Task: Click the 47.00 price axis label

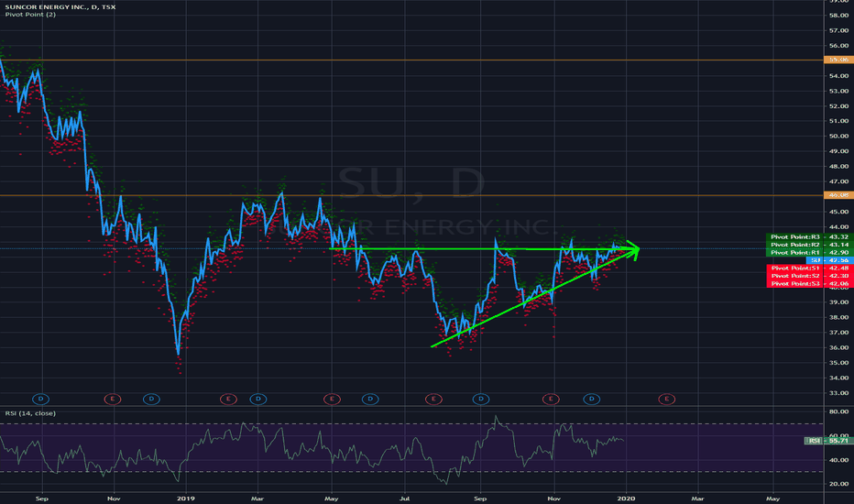Action: (838, 181)
